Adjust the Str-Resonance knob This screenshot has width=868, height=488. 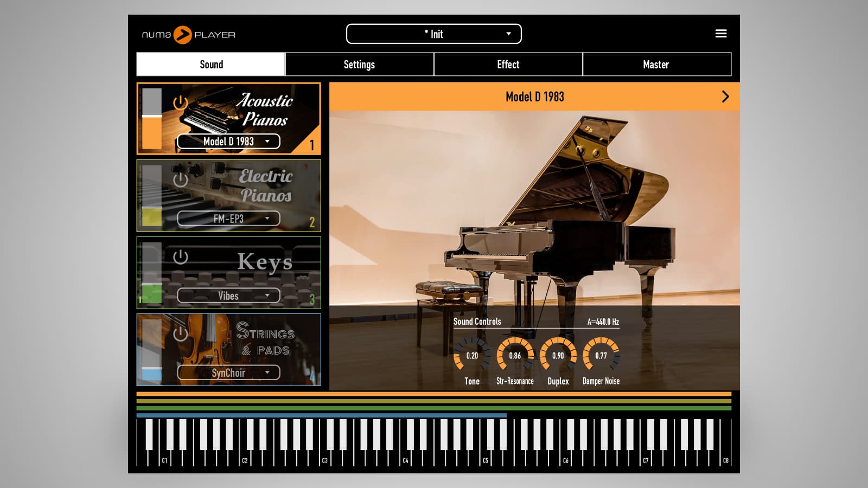pyautogui.click(x=514, y=354)
